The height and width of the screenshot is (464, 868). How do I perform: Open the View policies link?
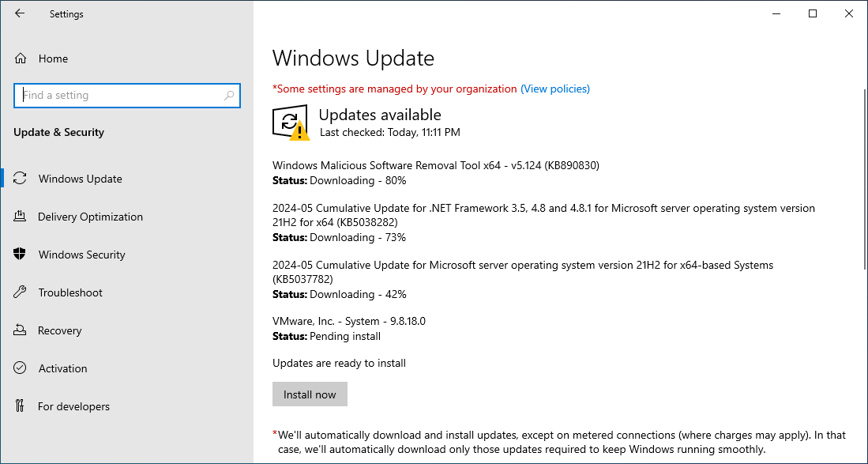(x=555, y=89)
